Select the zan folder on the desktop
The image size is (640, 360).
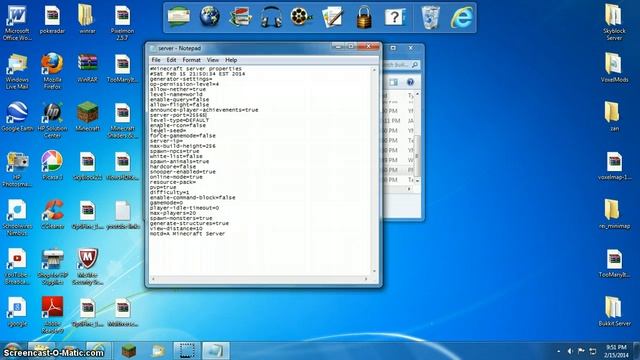click(614, 117)
